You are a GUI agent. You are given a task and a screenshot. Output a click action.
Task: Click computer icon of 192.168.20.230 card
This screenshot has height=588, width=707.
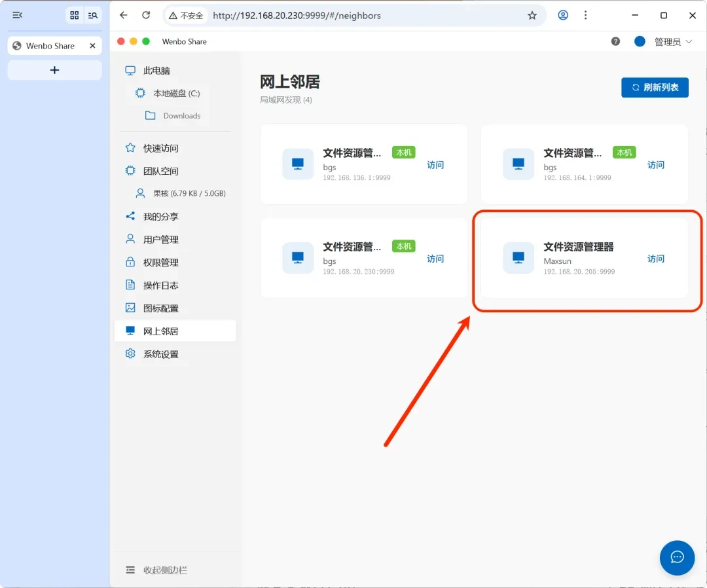coord(298,258)
